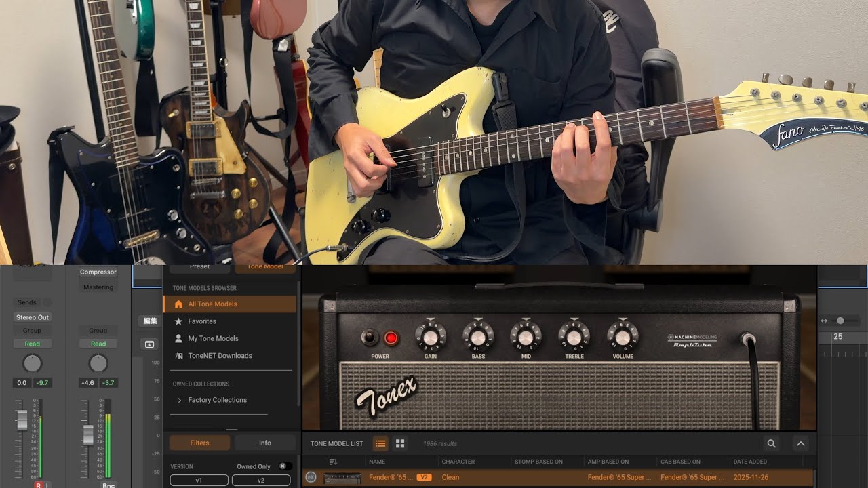Click the Clean character cell
The width and height of the screenshot is (868, 488).
(x=450, y=477)
